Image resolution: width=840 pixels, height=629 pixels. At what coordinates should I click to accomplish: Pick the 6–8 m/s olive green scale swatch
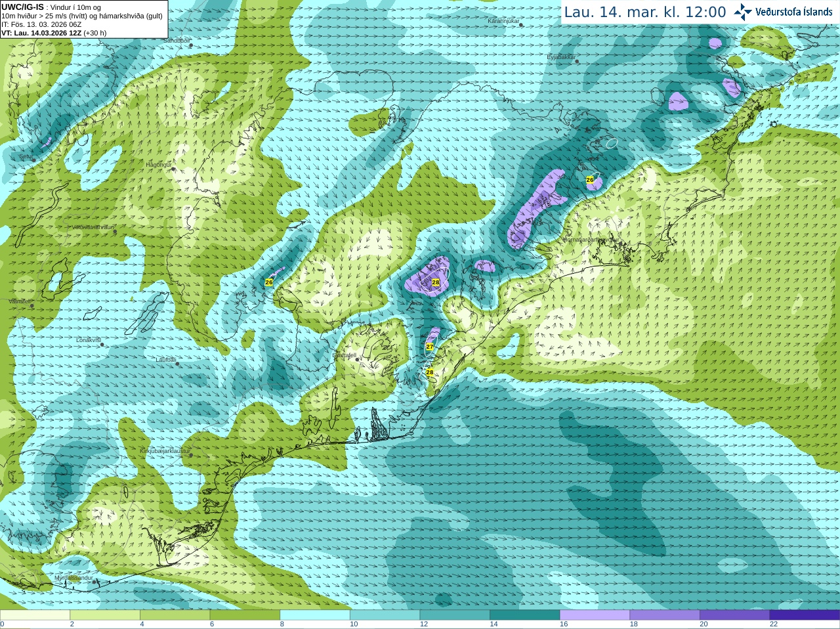click(x=245, y=615)
